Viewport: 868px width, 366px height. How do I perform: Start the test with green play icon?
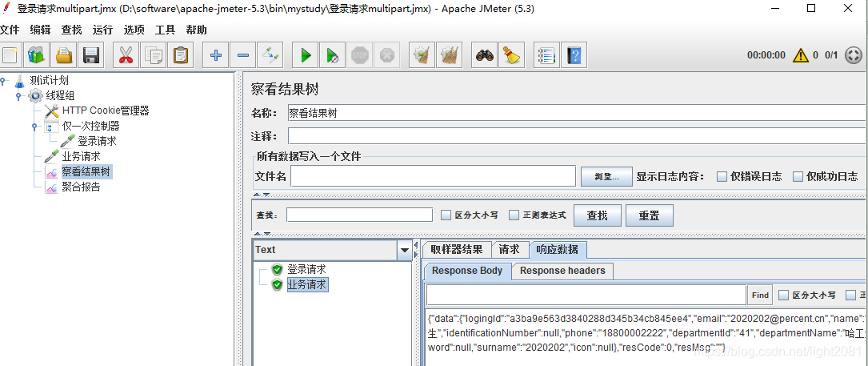306,55
